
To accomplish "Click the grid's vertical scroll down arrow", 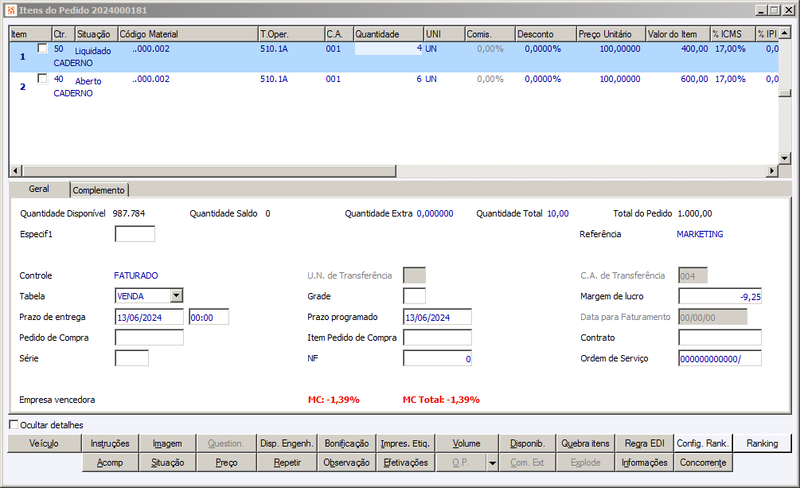I will [785, 159].
